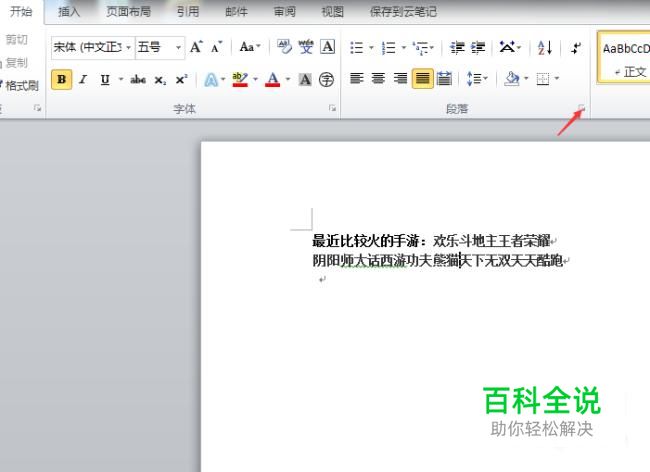
Task: Click Shrink Font button
Action: (216, 47)
